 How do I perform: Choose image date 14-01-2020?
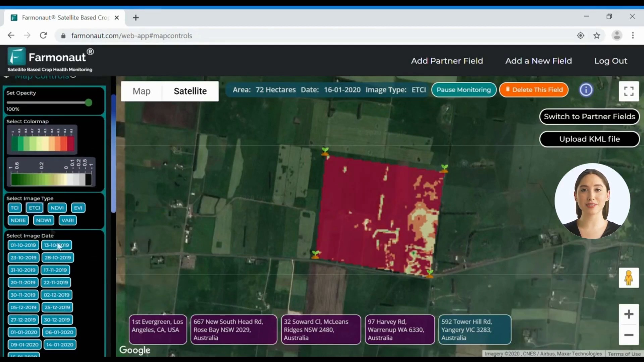[x=60, y=345]
